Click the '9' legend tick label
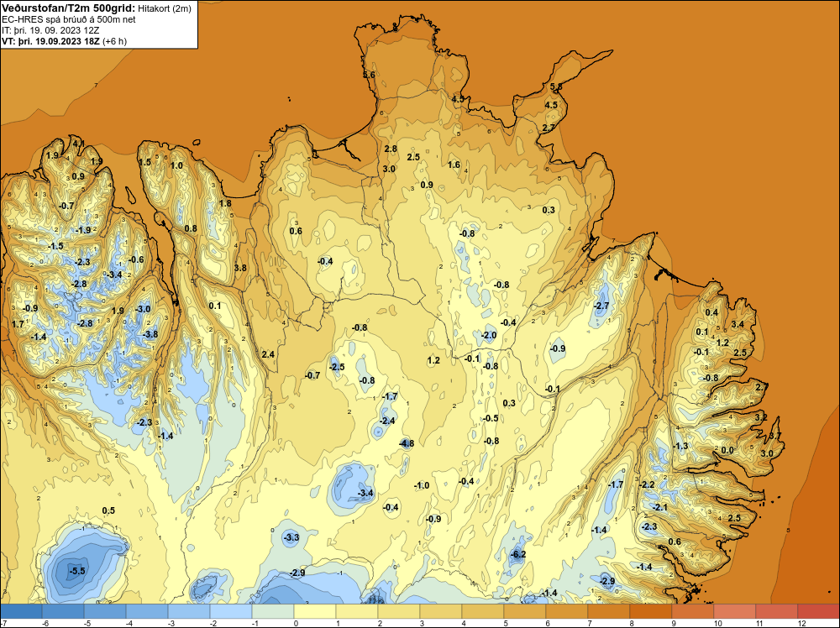The width and height of the screenshot is (840, 628). pyautogui.click(x=674, y=623)
